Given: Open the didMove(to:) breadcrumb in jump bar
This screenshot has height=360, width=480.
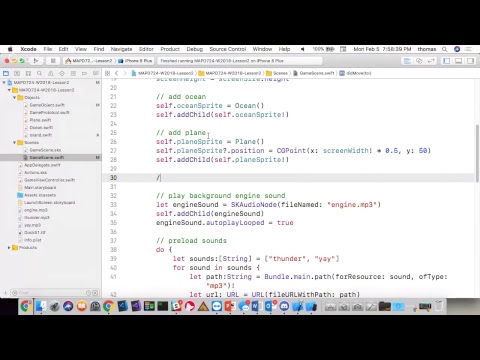Looking at the screenshot, I should point(356,73).
